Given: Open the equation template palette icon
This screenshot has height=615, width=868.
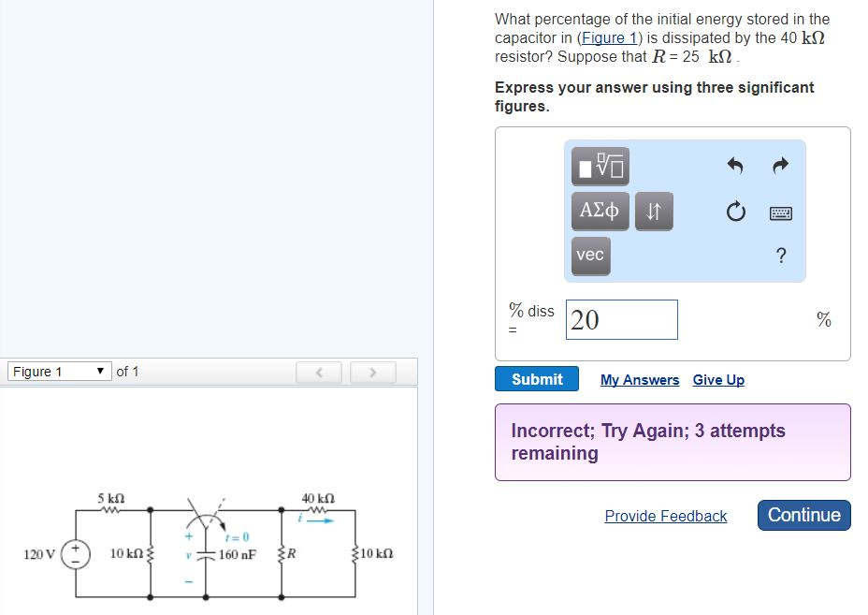Looking at the screenshot, I should tap(599, 166).
